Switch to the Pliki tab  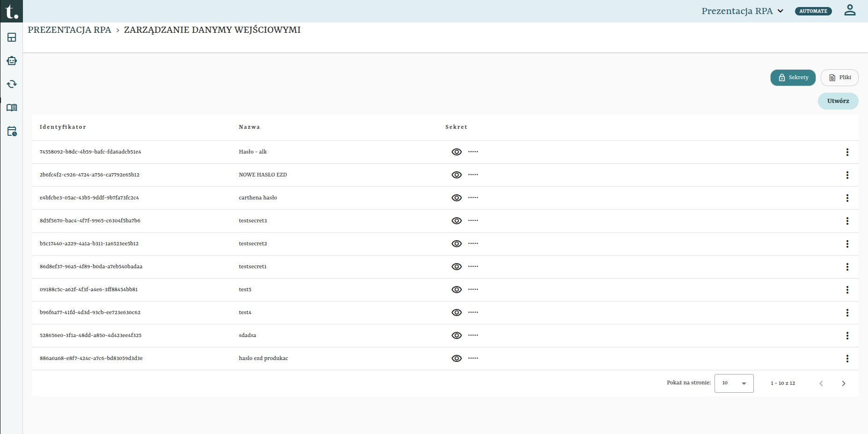click(839, 78)
